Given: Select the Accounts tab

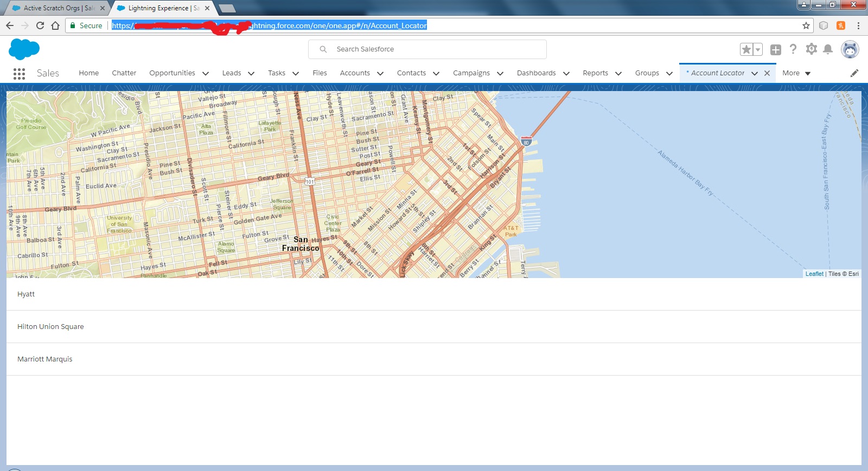Looking at the screenshot, I should 355,73.
